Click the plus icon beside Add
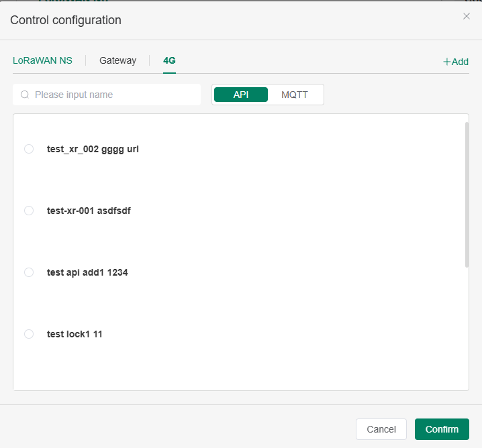Image resolution: width=482 pixels, height=448 pixels. 446,62
